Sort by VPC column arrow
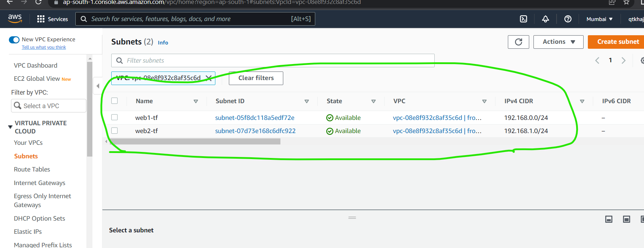 [484, 101]
